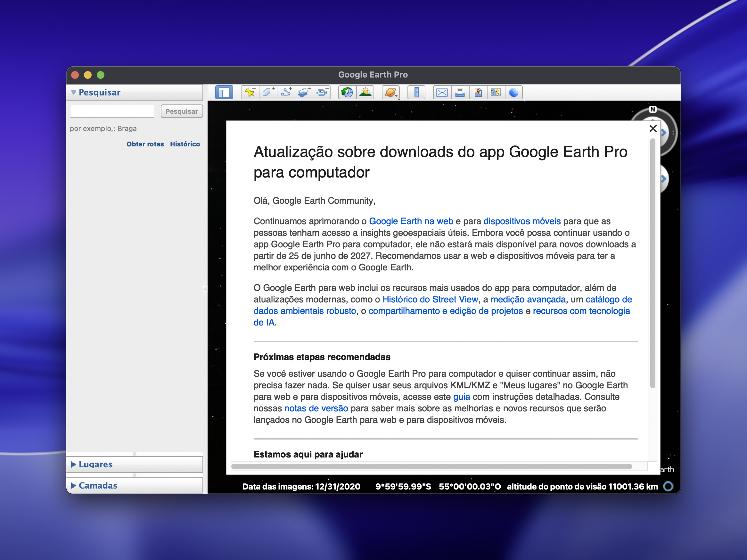Viewport: 747px width, 560px height.
Task: Open catálogo de dados ambientais robusto link
Action: coord(609,299)
